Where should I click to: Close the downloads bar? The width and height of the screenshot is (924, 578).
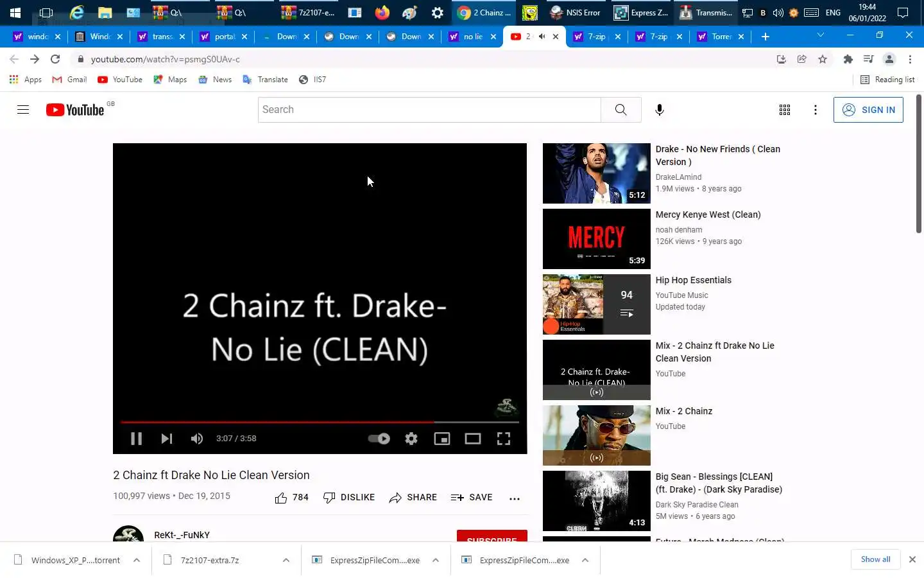[912, 559]
